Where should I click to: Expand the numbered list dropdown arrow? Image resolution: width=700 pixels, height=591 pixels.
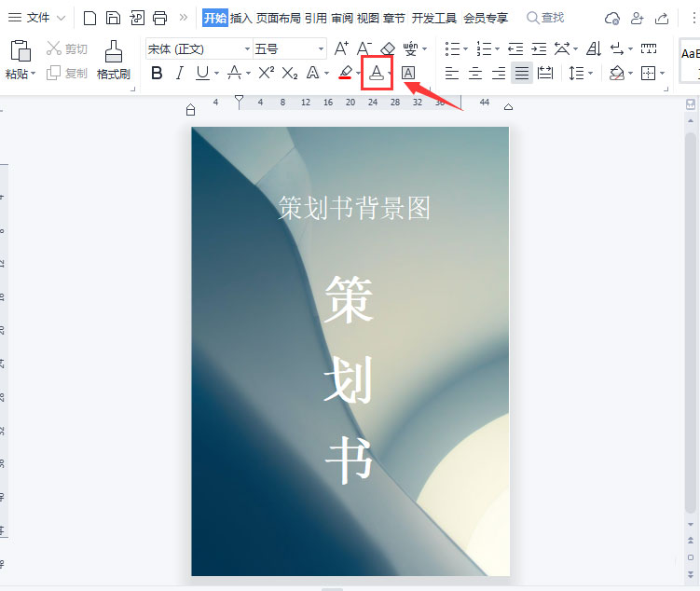pyautogui.click(x=498, y=49)
